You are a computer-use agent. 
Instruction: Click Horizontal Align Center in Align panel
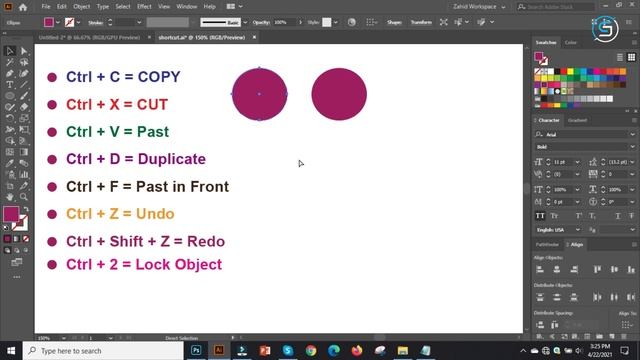[x=557, y=269]
